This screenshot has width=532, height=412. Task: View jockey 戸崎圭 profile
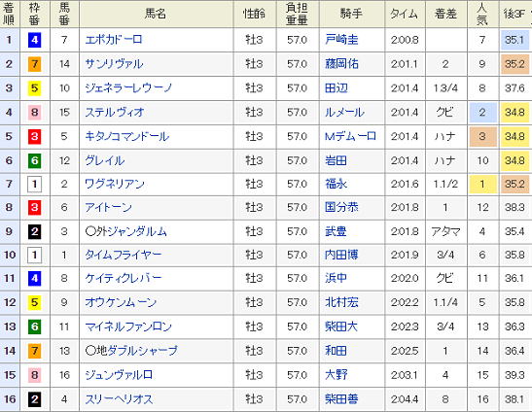[341, 40]
